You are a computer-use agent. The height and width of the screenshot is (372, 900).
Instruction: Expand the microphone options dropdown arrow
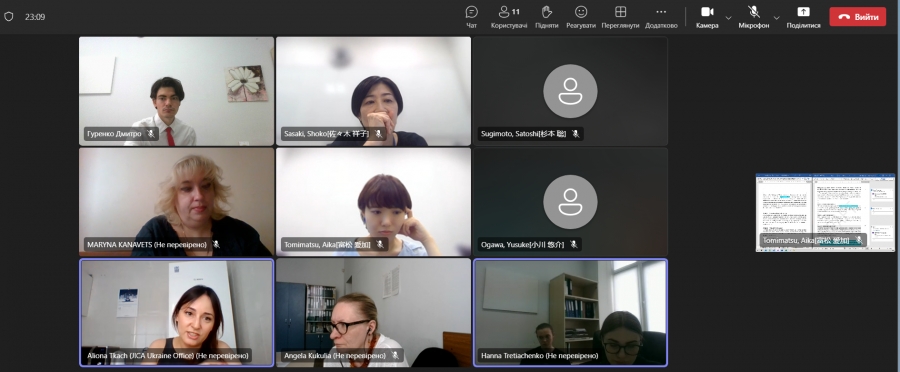tap(777, 17)
